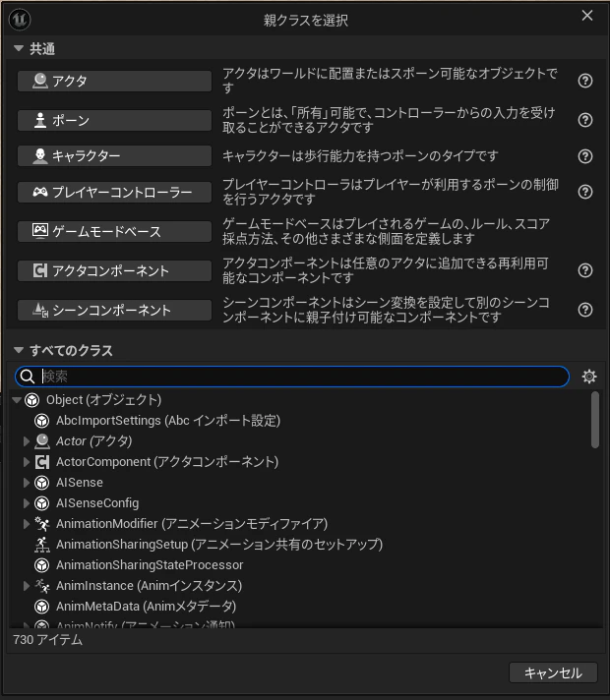610x700 pixels.
Task: Expand the AISenseConfig tree node
Action: pos(27,503)
